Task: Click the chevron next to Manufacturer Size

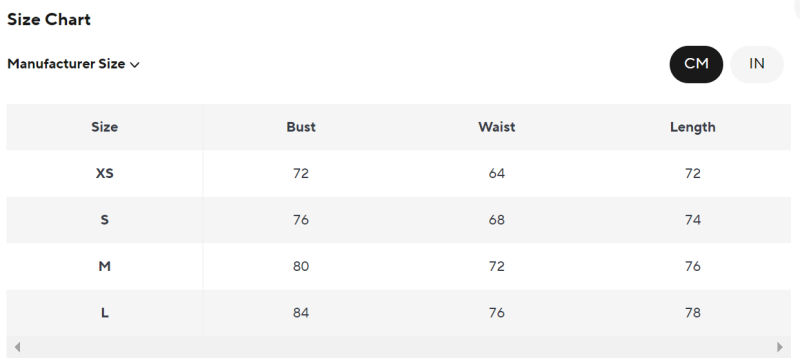Action: (135, 65)
